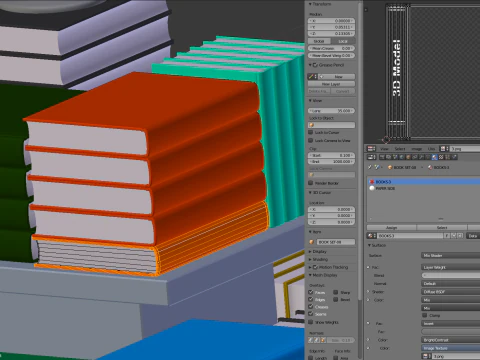480x360 pixels.
Task: Collapse the Mesh Display panel
Action: (310, 275)
